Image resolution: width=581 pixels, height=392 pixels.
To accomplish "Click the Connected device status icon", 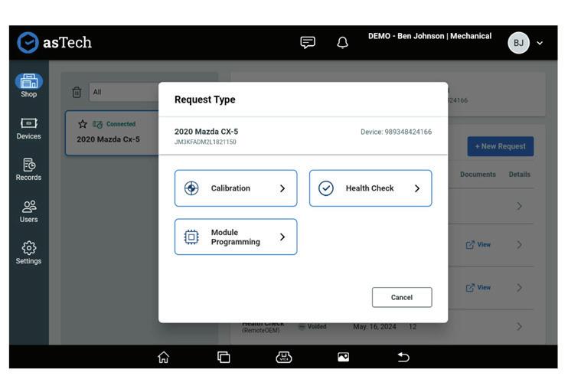I will (97, 124).
